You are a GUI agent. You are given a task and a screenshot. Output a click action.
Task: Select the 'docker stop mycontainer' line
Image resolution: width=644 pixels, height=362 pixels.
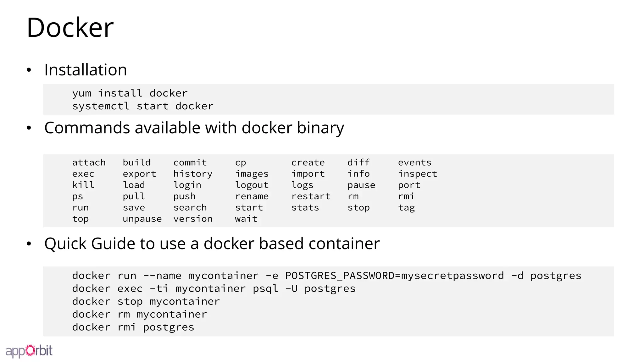[x=146, y=301]
